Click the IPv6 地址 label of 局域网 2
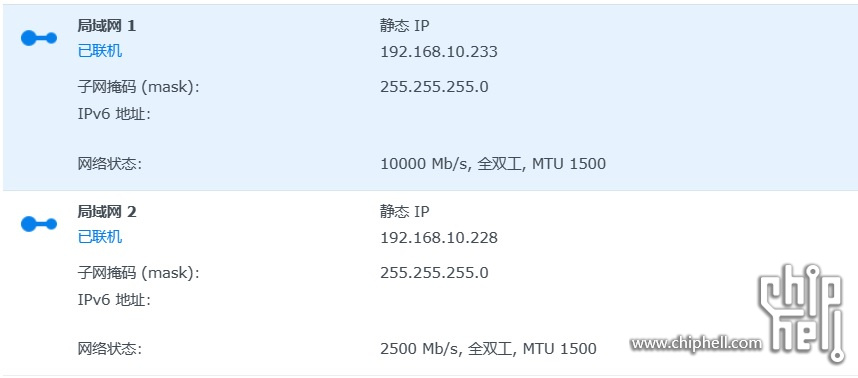Screen dimensions: 858x378 [114, 300]
